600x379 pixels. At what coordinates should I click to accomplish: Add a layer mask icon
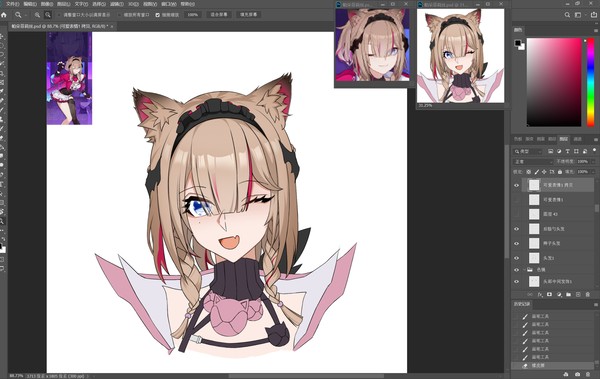click(x=549, y=294)
